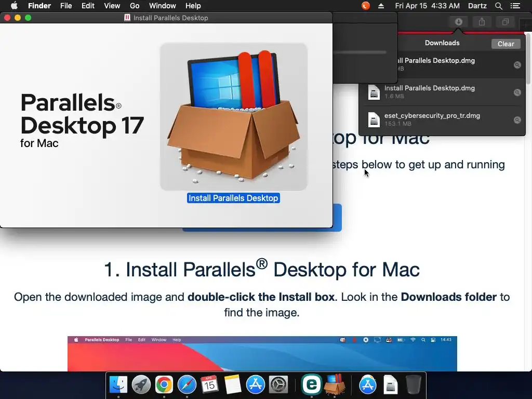Open Calendar from the Dock
The width and height of the screenshot is (532, 399).
209,385
